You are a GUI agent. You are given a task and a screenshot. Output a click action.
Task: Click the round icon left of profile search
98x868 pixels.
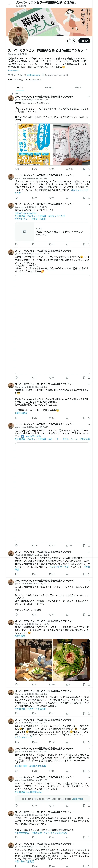[68, 41]
